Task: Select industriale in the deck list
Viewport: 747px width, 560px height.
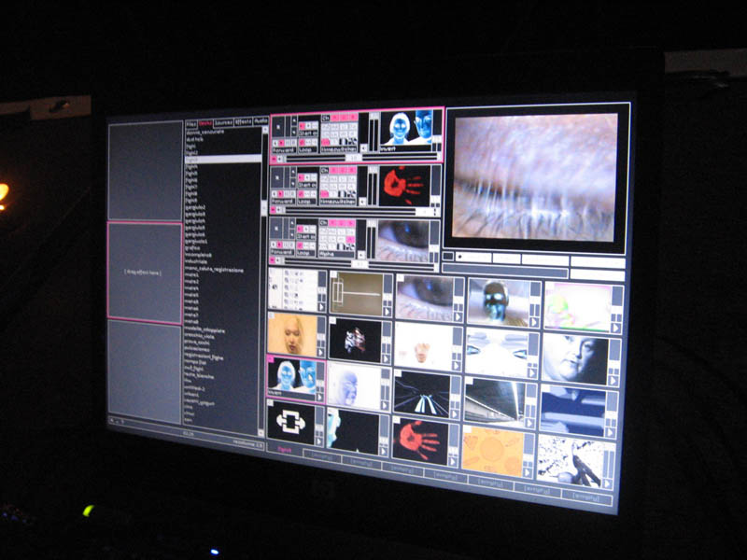Action: click(x=196, y=261)
